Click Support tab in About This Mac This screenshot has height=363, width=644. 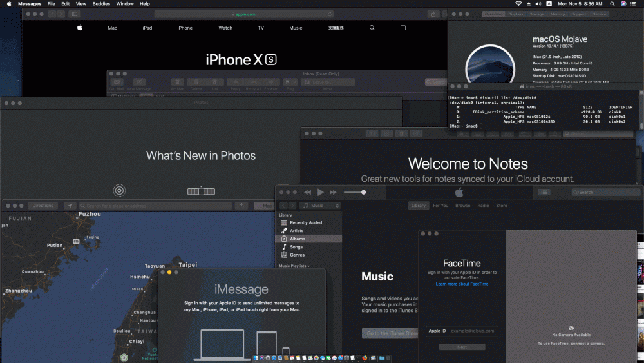tap(579, 14)
